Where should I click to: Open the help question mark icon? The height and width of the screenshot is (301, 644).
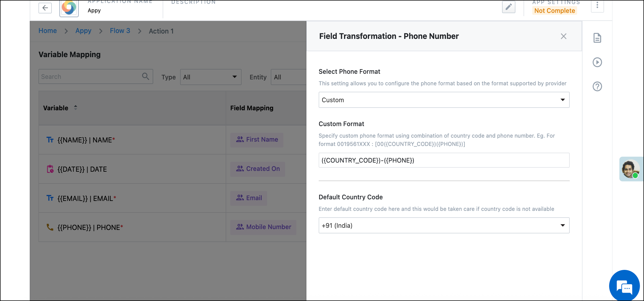point(597,86)
